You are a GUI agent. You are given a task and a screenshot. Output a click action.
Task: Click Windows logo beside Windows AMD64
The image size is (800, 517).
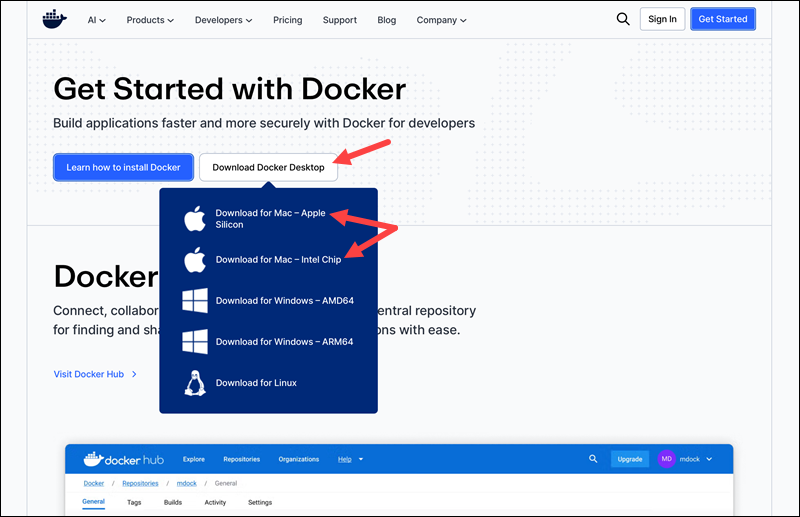pyautogui.click(x=195, y=301)
